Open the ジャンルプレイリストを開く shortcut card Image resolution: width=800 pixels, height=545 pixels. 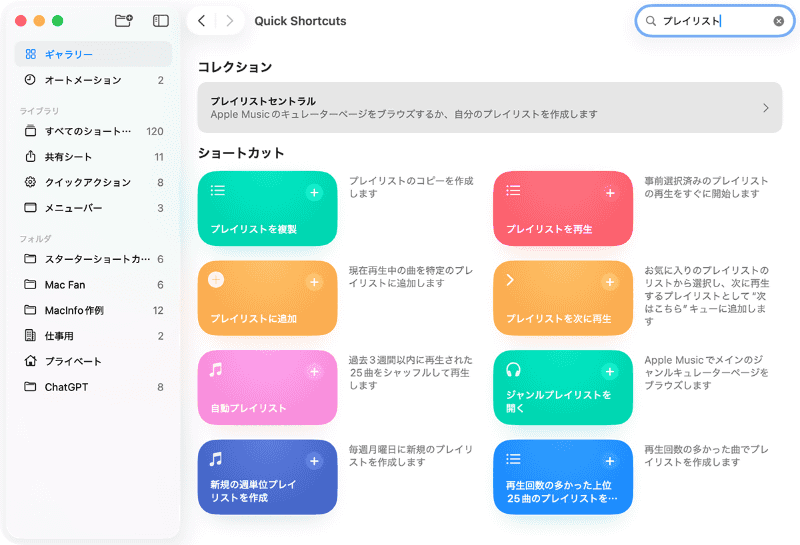point(563,387)
